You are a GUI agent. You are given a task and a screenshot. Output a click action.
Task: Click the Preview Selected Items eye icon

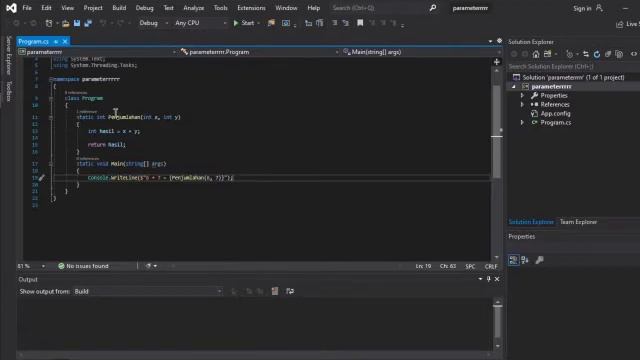[x=633, y=54]
